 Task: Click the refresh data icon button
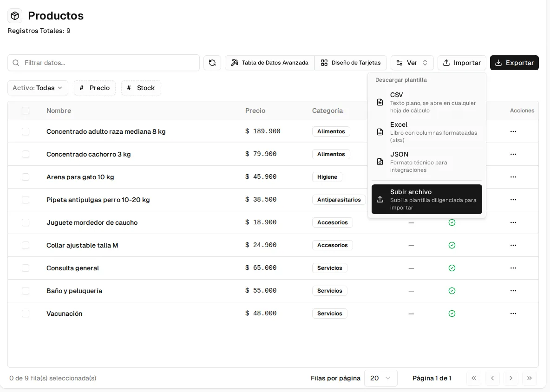point(212,63)
